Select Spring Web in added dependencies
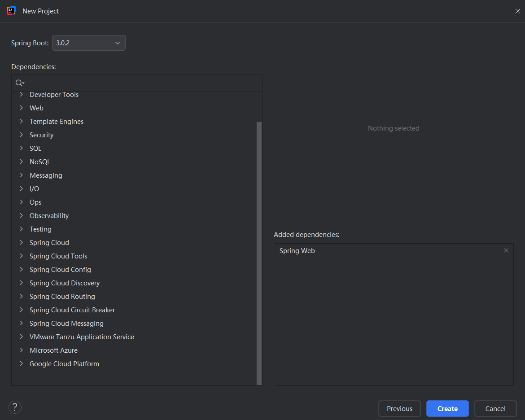 (x=297, y=251)
